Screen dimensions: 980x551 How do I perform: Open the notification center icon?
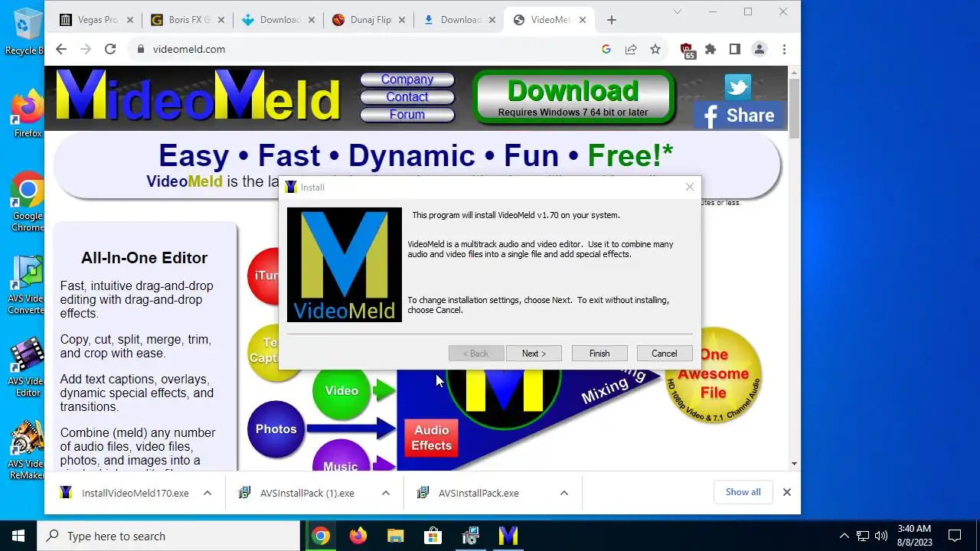click(955, 536)
